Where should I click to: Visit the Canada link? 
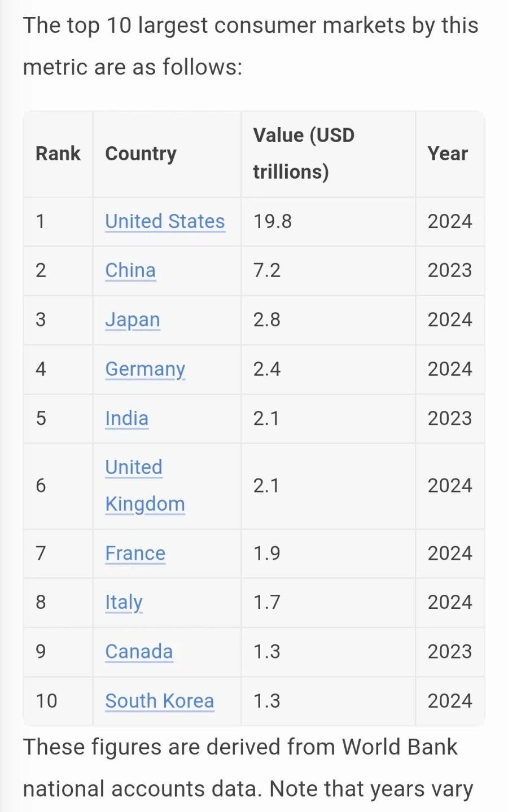(x=139, y=652)
